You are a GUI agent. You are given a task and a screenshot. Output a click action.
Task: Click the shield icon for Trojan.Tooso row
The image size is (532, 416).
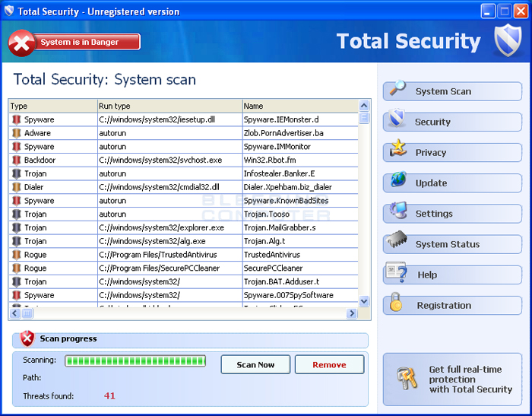[16, 214]
